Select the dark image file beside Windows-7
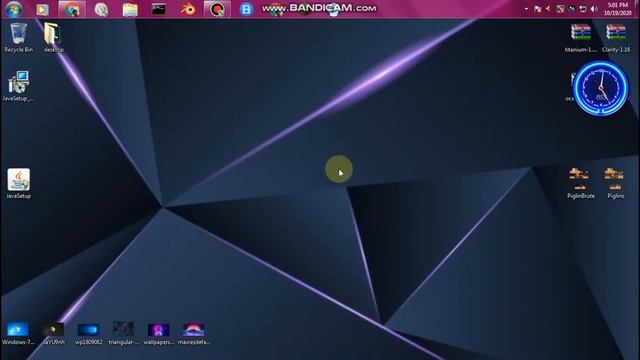This screenshot has width=640, height=360. pyautogui.click(x=53, y=333)
